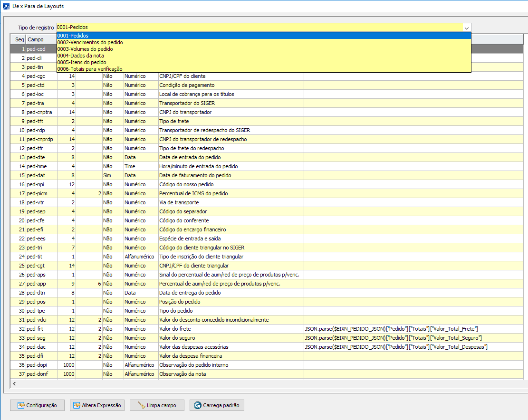Pick 0004-Dados da nota entry
The image size is (528, 420).
click(81, 56)
